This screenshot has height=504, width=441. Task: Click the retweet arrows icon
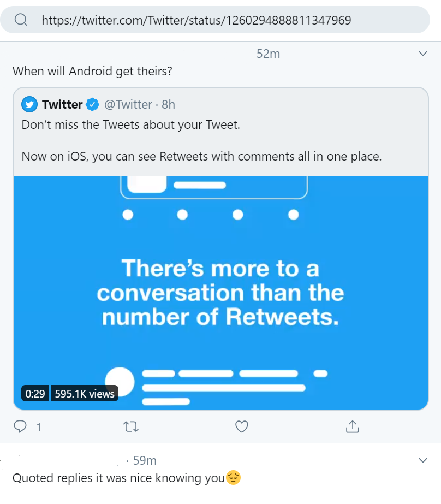point(131,426)
